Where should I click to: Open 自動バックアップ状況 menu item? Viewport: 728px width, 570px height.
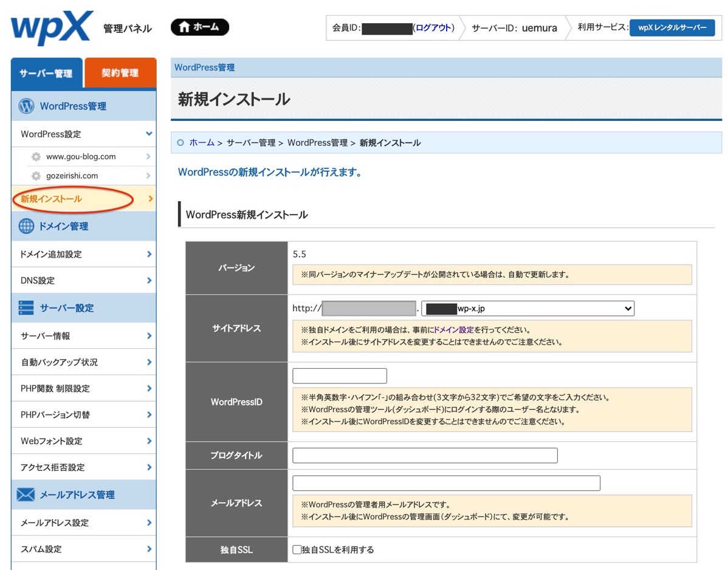pos(84,362)
